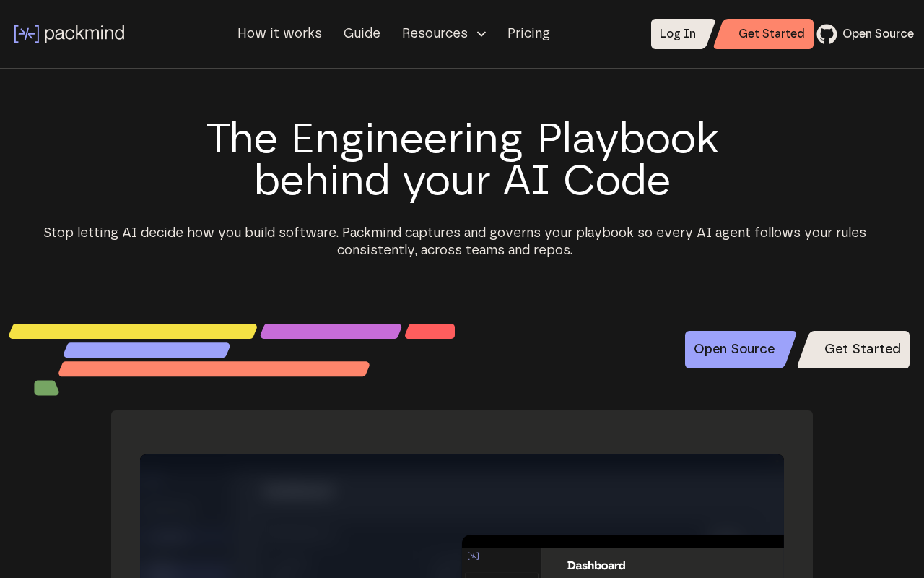This screenshot has height=578, width=924.
Task: Click the long orange bar
Action: coord(214,369)
